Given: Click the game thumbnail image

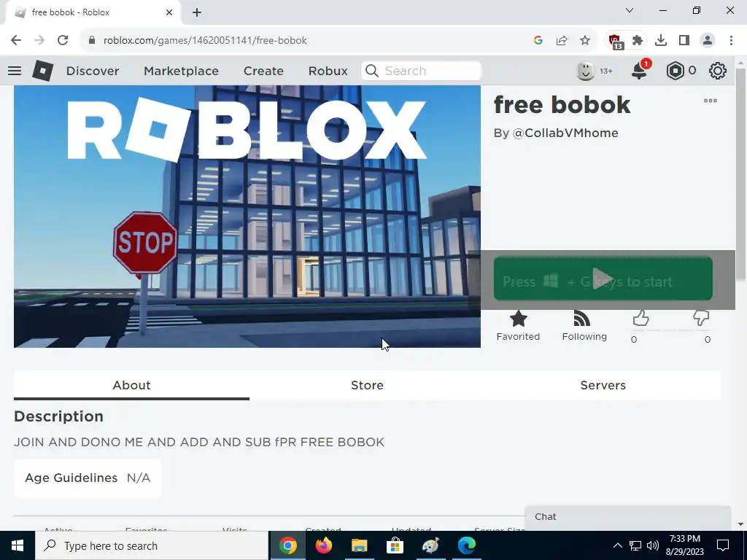Looking at the screenshot, I should (x=247, y=217).
